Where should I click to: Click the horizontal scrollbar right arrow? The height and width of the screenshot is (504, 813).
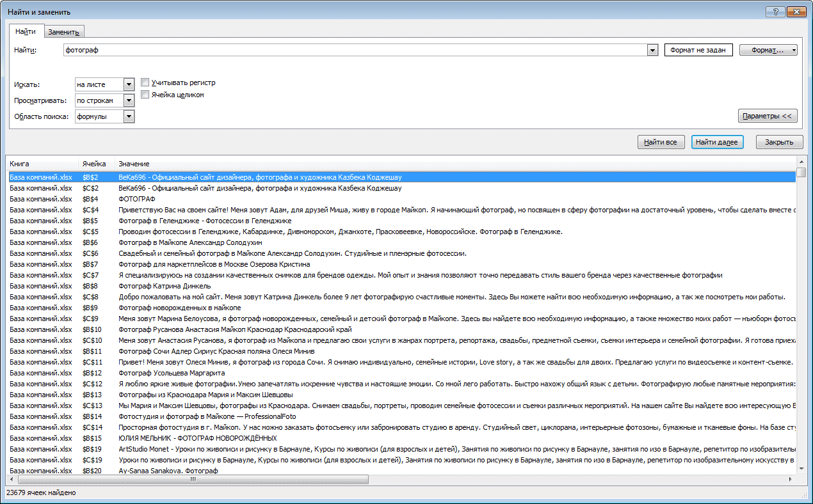click(792, 479)
